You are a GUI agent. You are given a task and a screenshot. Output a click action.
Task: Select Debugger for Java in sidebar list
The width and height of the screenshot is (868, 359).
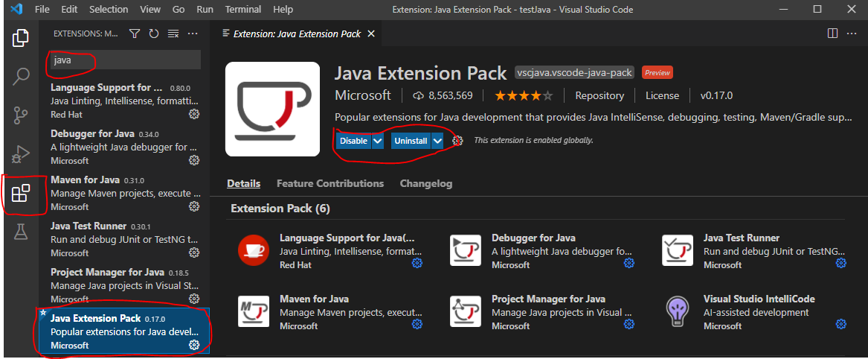124,147
